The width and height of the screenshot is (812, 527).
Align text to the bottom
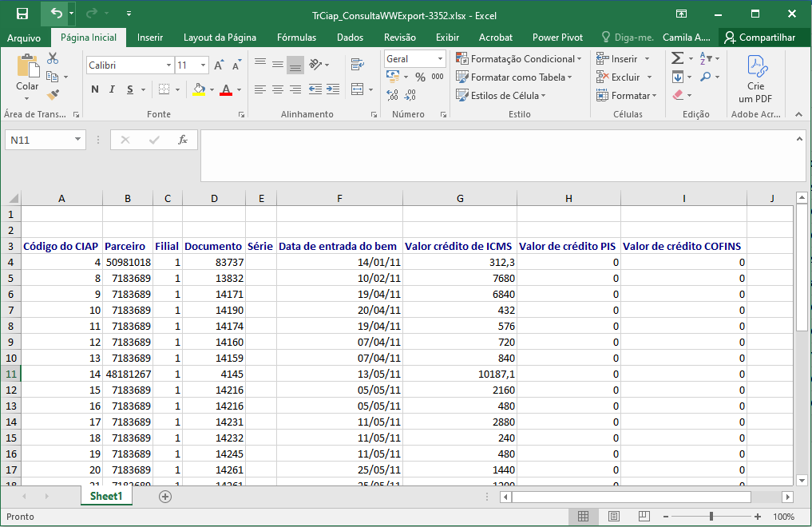(295, 64)
